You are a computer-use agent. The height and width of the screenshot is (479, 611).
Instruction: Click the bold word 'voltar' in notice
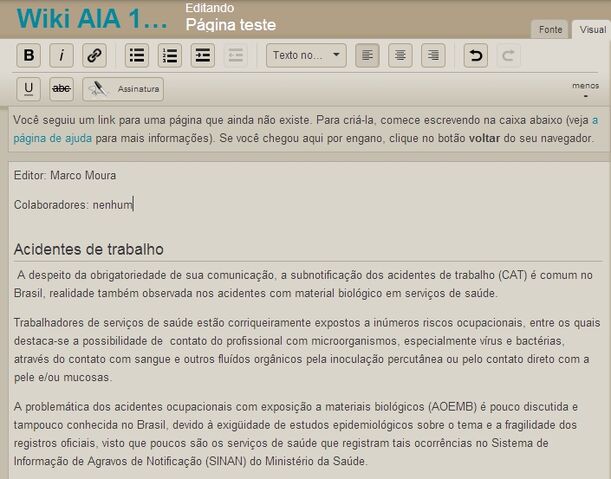[484, 138]
